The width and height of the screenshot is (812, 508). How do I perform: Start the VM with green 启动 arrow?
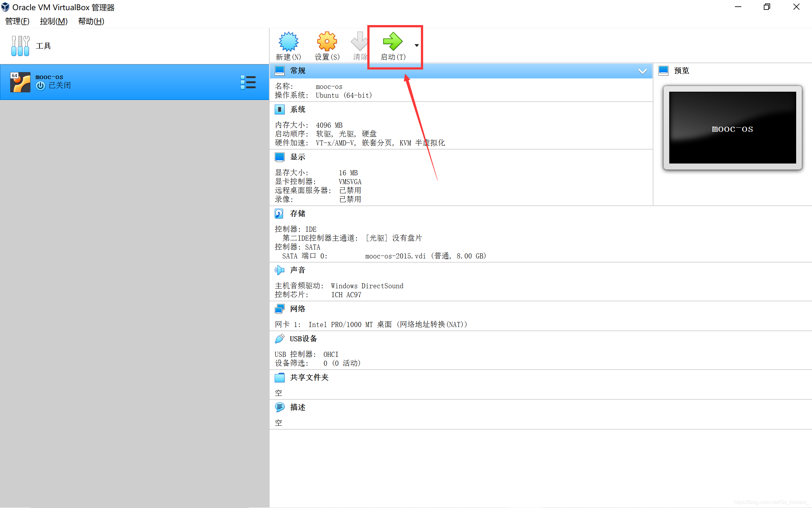point(393,41)
